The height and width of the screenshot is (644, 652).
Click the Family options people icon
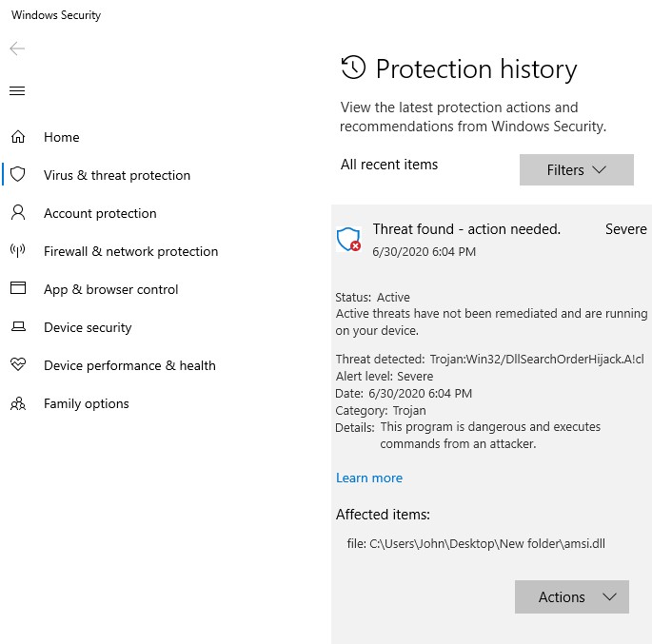[17, 403]
